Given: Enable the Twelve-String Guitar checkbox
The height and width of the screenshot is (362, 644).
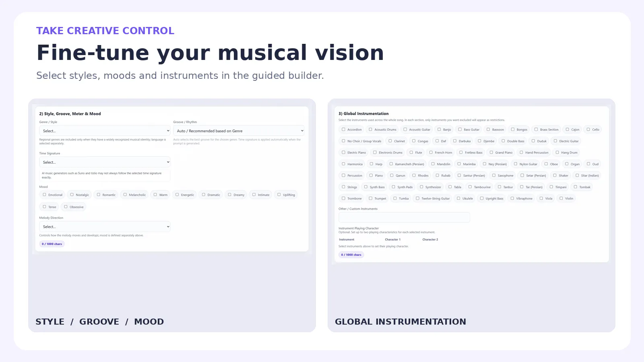Looking at the screenshot, I should click(418, 198).
